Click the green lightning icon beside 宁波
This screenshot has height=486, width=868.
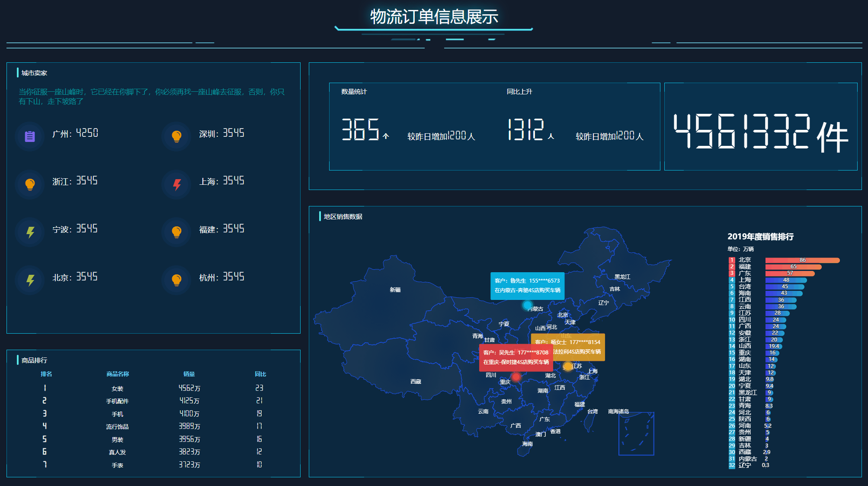(29, 232)
